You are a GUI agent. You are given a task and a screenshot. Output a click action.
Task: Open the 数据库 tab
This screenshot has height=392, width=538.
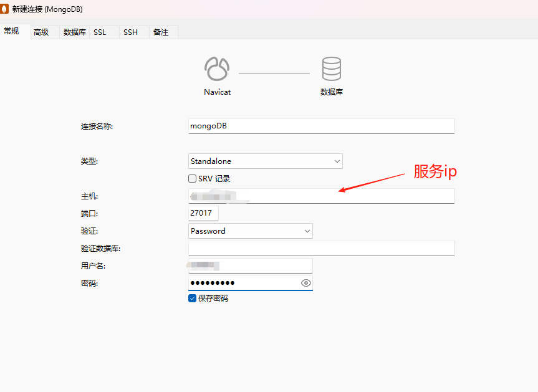pyautogui.click(x=74, y=32)
